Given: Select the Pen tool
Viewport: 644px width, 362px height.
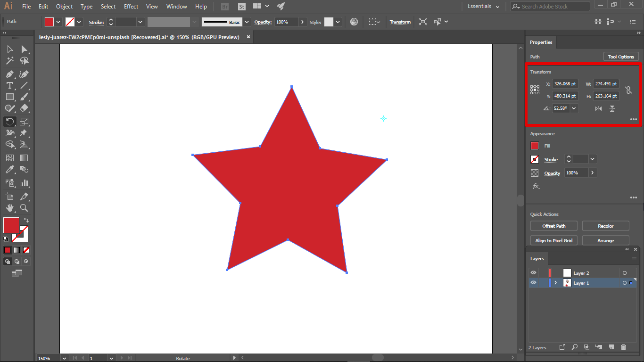Looking at the screenshot, I should click(x=9, y=74).
